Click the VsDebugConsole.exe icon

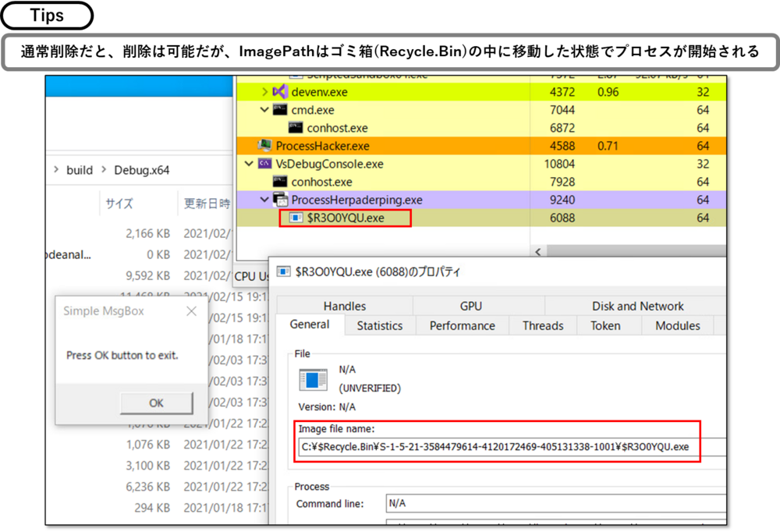coord(264,164)
